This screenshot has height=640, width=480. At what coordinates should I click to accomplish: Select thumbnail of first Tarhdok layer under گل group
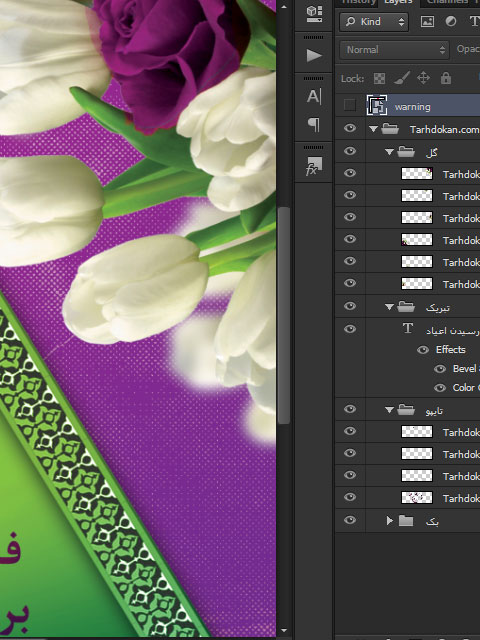(x=417, y=173)
